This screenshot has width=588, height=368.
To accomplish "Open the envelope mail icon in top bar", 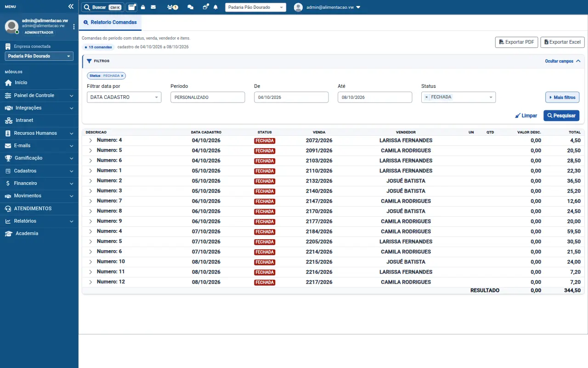I will click(153, 7).
